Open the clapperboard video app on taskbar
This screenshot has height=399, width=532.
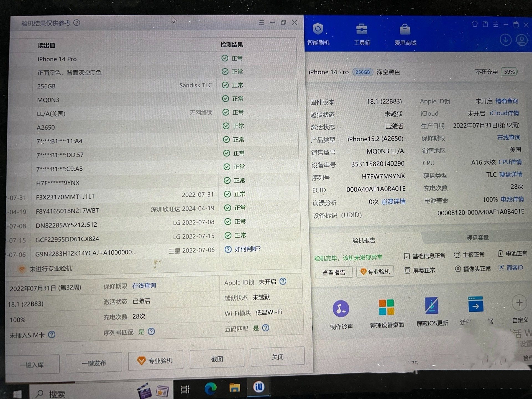pyautogui.click(x=144, y=391)
